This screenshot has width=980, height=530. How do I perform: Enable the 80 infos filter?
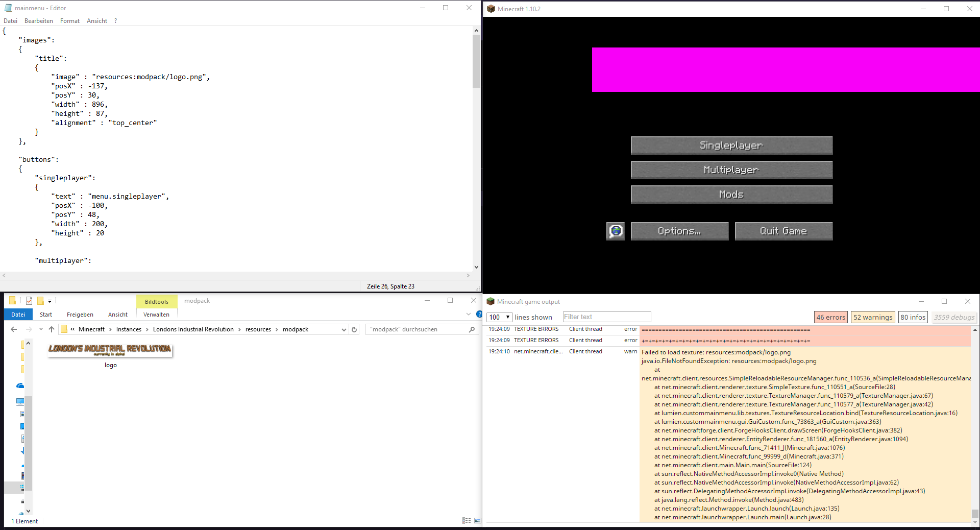tap(913, 317)
